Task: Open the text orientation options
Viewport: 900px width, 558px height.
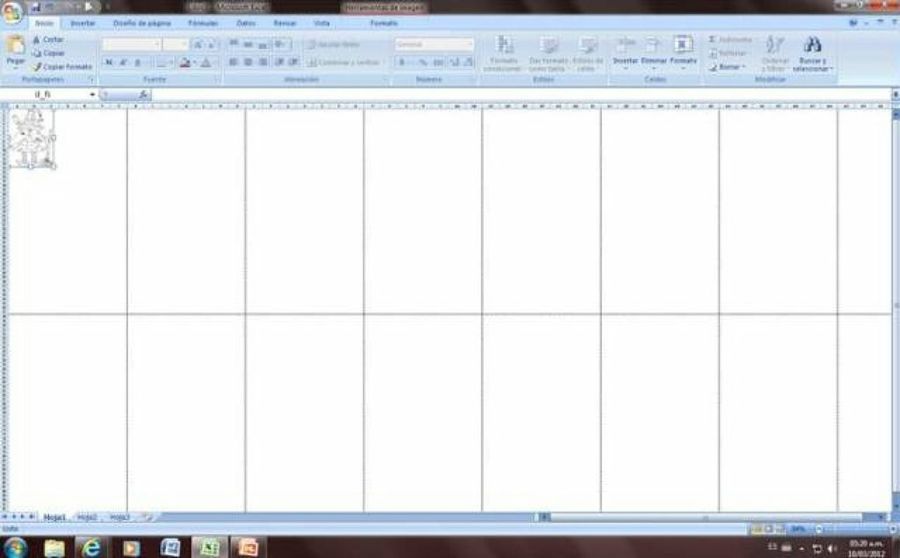Action: tap(280, 44)
